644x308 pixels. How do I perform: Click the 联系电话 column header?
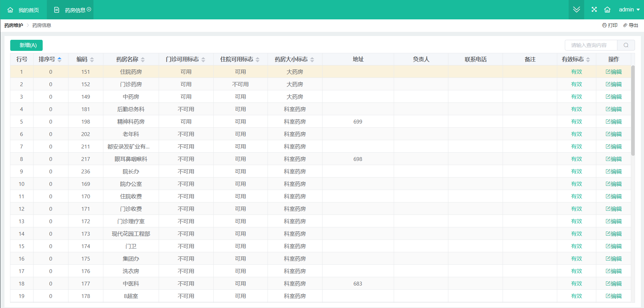point(475,60)
